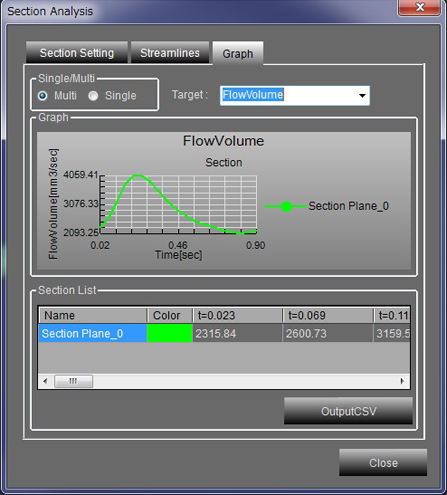447x495 pixels.
Task: Click the horizontal scrollbar thumb in Section List
Action: [x=73, y=381]
